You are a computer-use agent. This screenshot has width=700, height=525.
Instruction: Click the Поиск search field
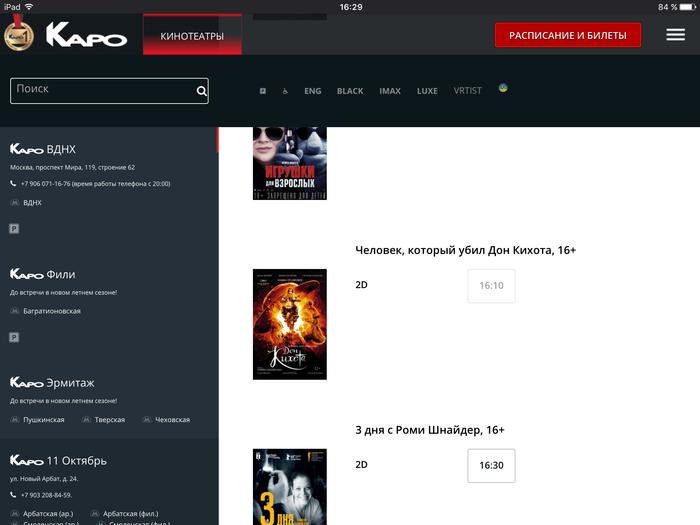point(100,90)
